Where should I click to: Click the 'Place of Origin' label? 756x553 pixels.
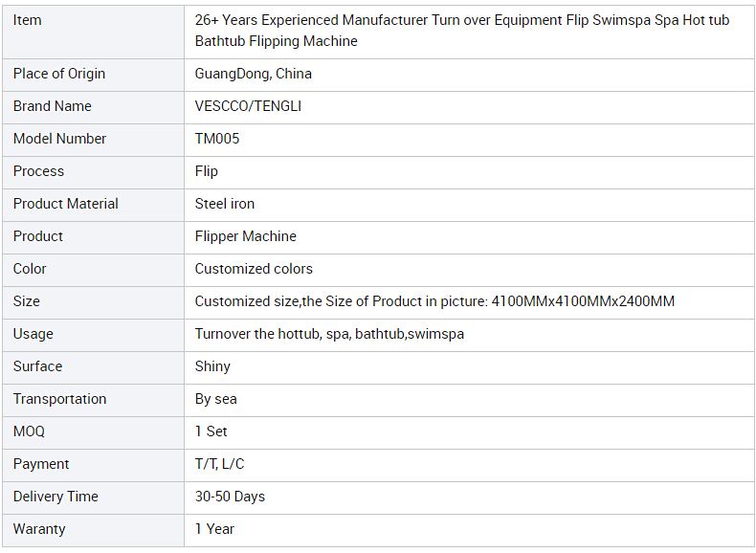tap(58, 74)
